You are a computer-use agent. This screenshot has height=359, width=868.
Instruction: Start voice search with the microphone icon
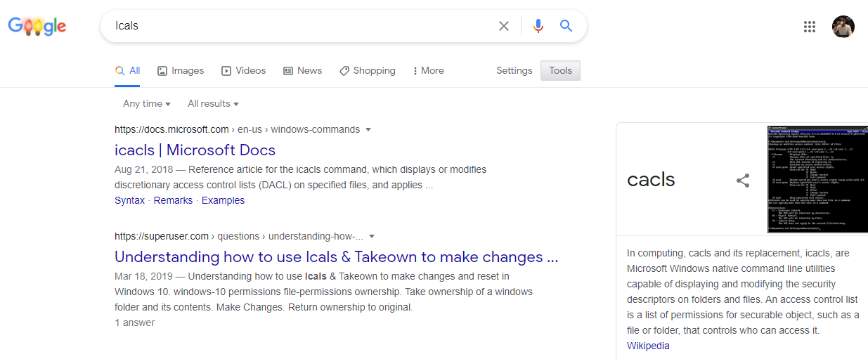(538, 26)
